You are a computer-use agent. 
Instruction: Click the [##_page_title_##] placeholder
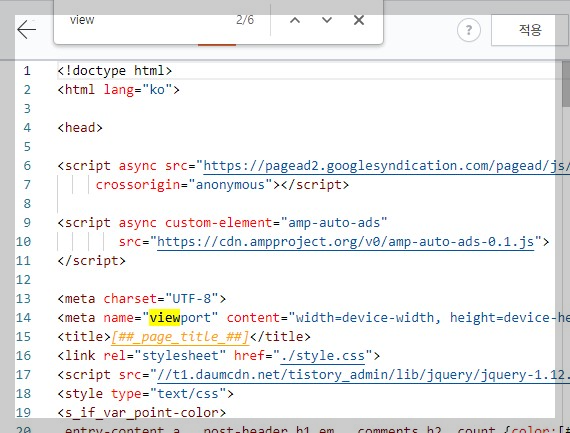tap(180, 337)
